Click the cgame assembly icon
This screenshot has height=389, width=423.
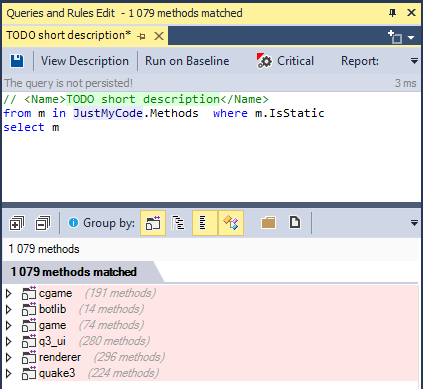coord(29,293)
